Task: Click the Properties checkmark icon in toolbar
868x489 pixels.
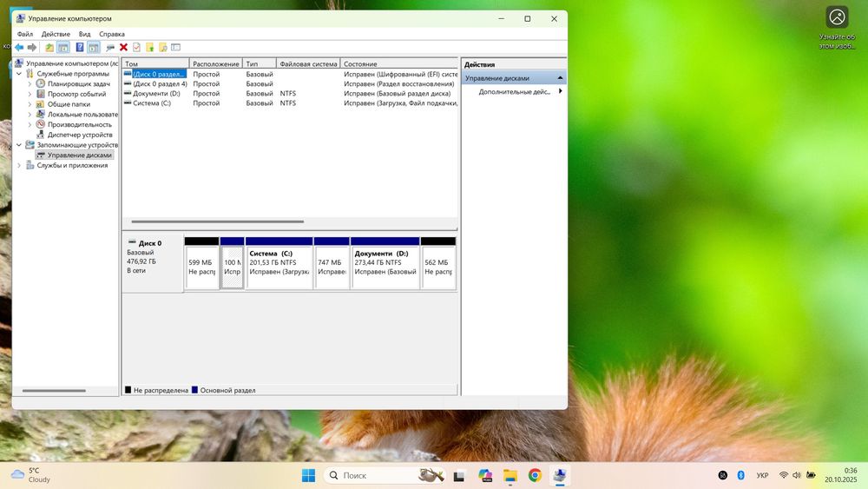Action: (x=136, y=48)
